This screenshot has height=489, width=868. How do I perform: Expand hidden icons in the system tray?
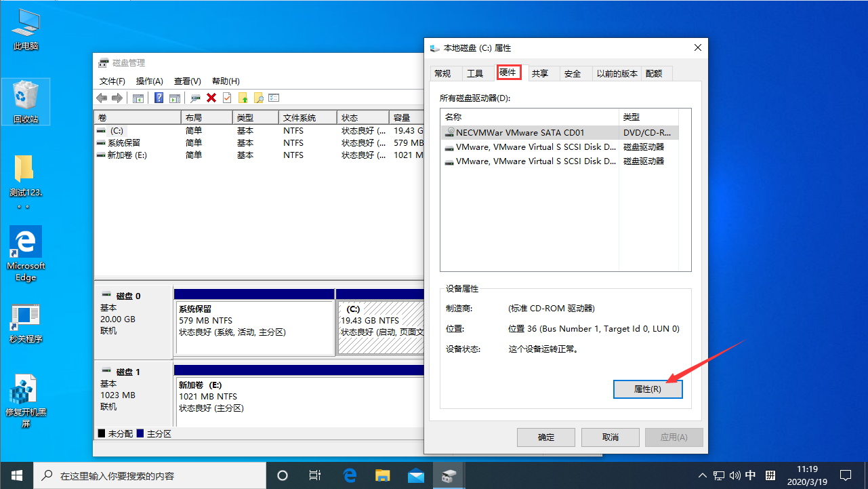click(x=703, y=475)
